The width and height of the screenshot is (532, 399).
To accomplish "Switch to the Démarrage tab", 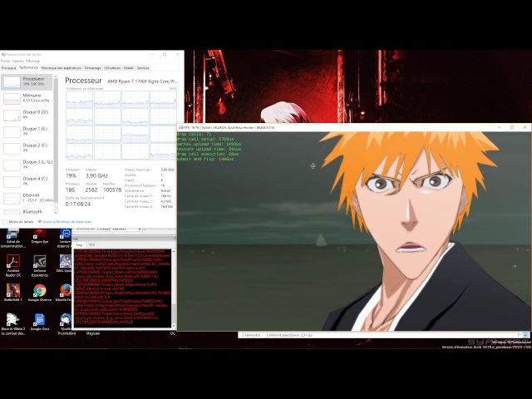I will click(x=92, y=68).
